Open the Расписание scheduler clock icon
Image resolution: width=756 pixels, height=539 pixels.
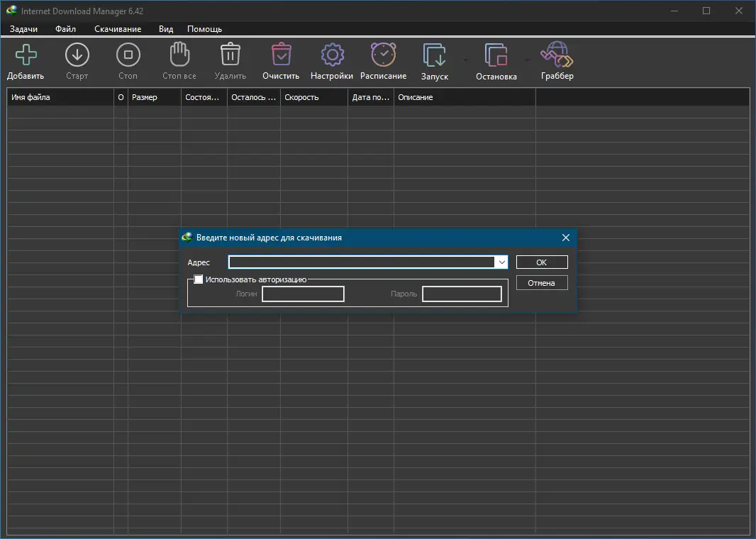pyautogui.click(x=383, y=55)
